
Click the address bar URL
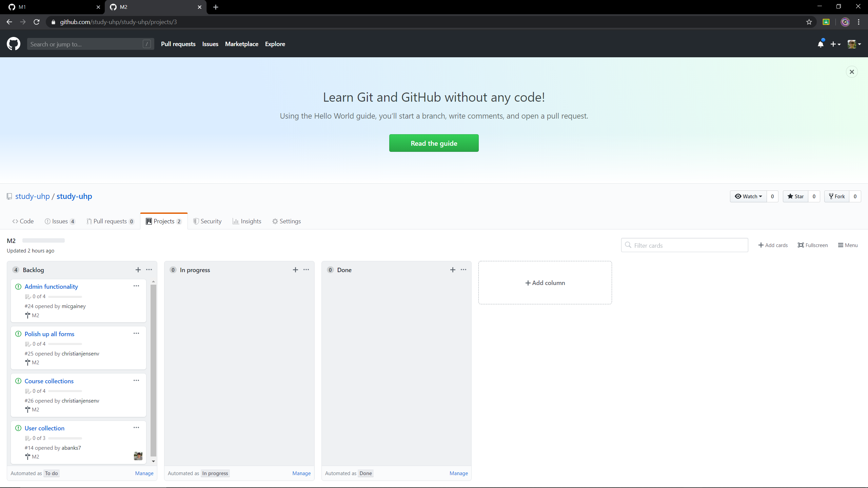[x=118, y=22]
